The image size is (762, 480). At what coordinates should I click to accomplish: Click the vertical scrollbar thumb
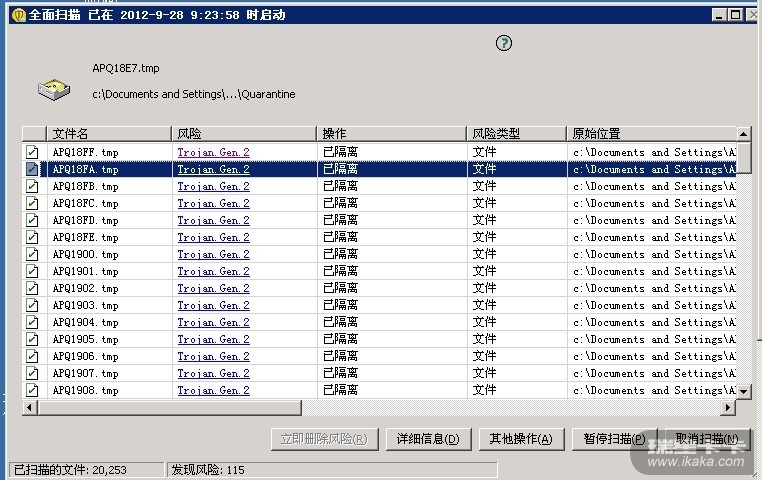coord(744,157)
